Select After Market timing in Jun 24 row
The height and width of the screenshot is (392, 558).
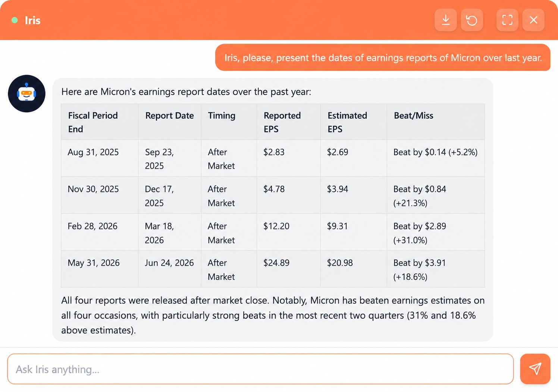coord(229,269)
